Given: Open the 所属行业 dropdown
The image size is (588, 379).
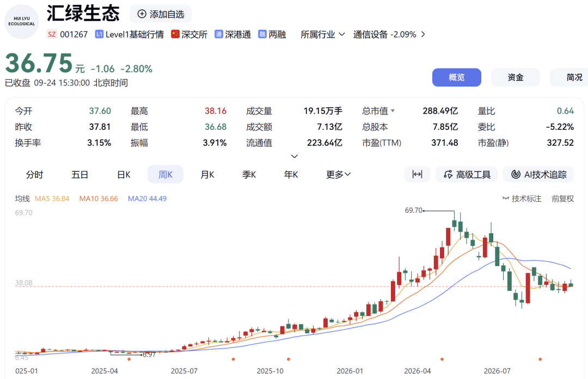Looking at the screenshot, I should tap(322, 34).
